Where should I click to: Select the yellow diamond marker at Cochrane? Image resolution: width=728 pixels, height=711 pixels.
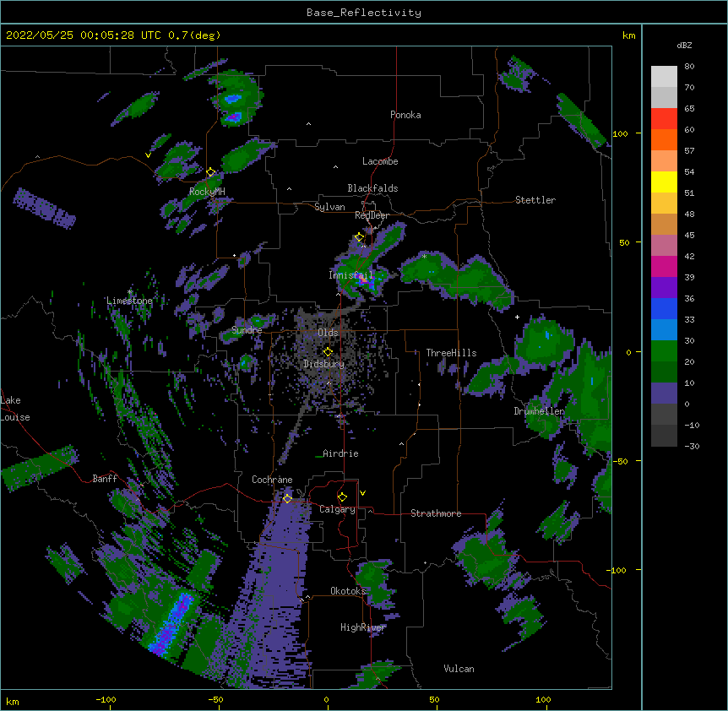(287, 498)
